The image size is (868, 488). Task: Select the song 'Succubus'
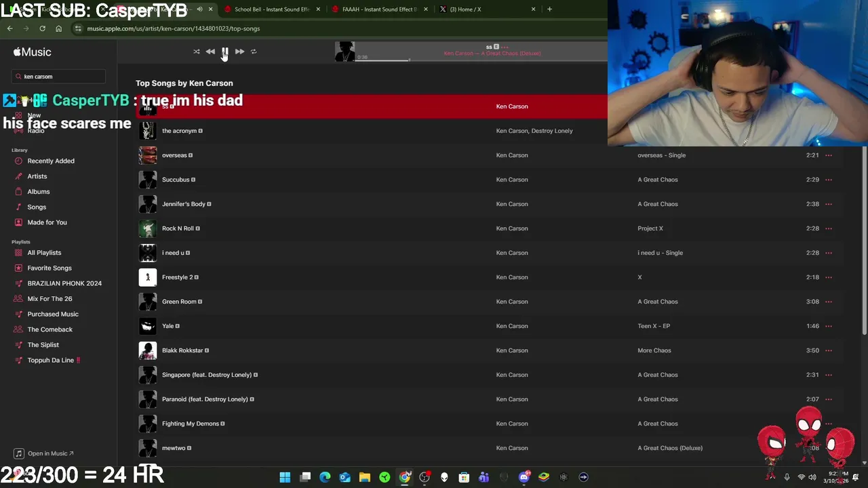176,180
